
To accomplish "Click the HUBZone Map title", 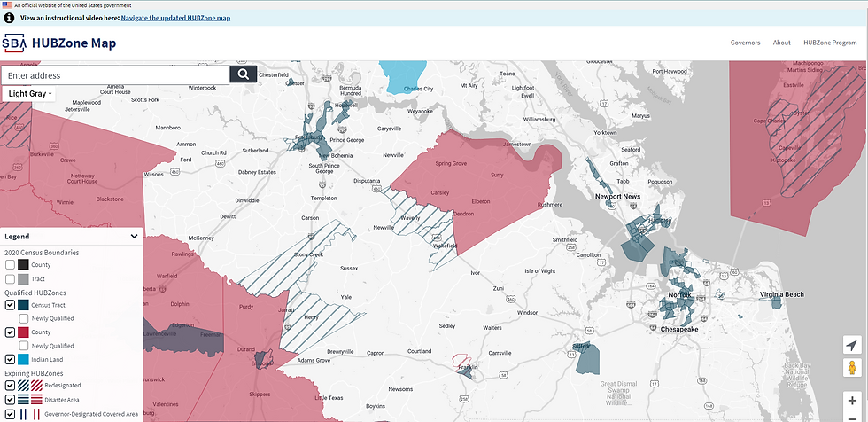I will (x=74, y=43).
